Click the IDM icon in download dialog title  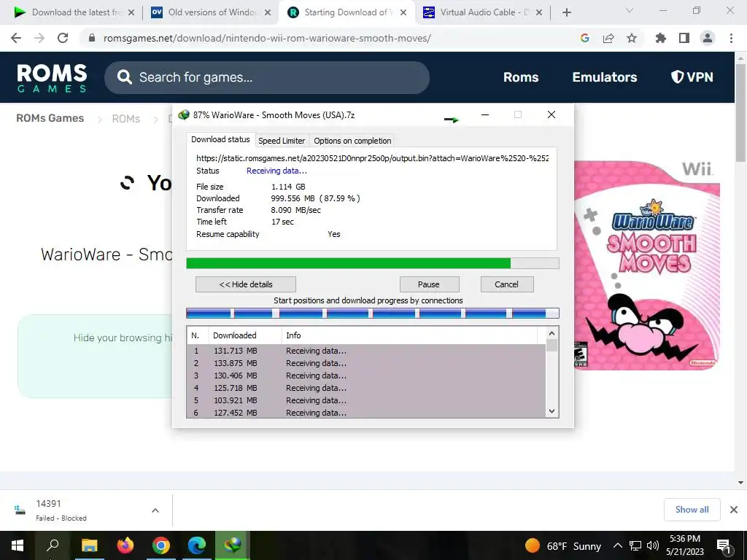point(183,114)
